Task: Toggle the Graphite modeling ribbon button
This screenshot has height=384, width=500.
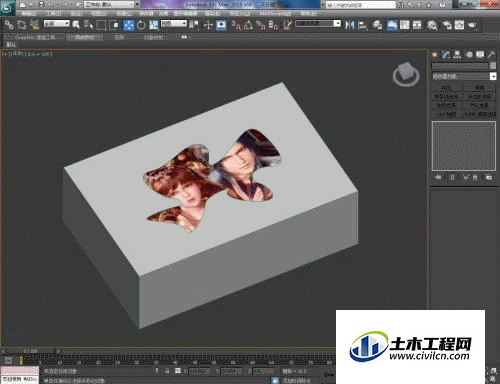Action: (392, 25)
